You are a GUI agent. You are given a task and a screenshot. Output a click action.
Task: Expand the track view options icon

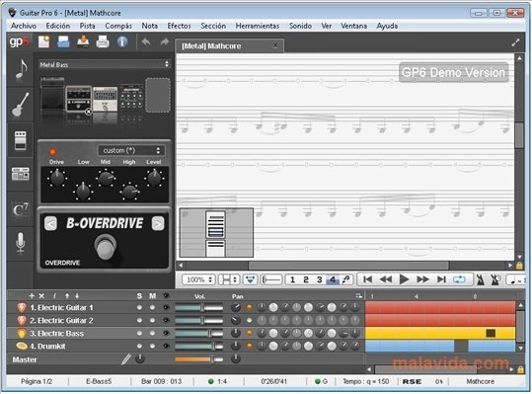pyautogui.click(x=358, y=296)
